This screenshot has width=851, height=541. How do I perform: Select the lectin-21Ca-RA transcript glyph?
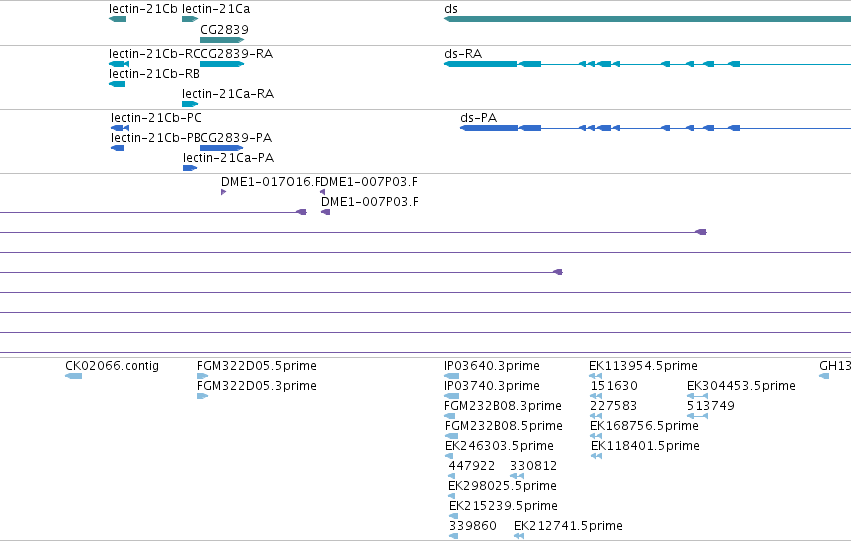190,104
